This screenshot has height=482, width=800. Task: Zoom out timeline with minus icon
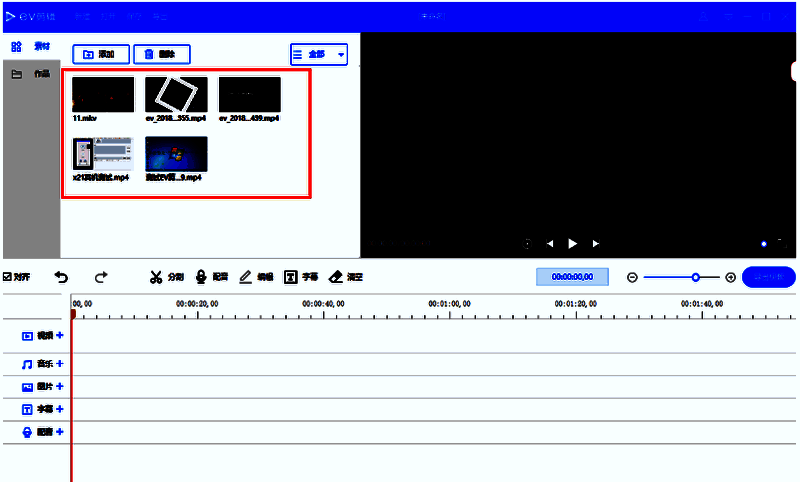632,278
